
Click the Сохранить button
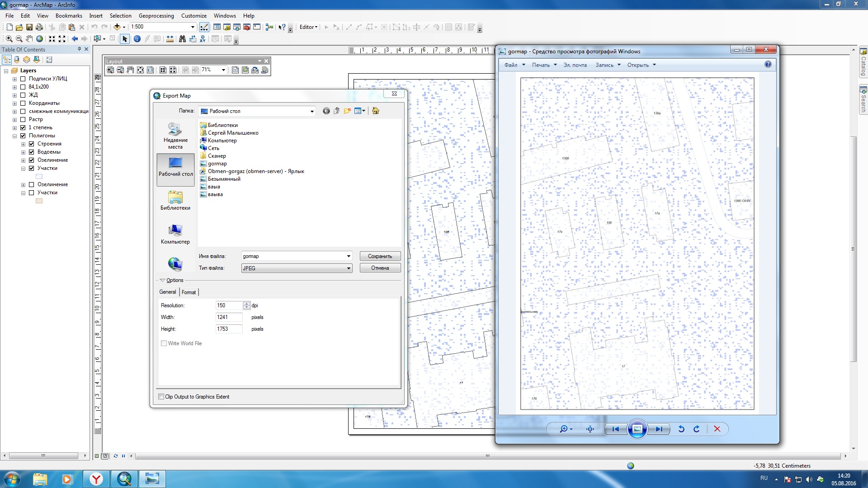(380, 256)
